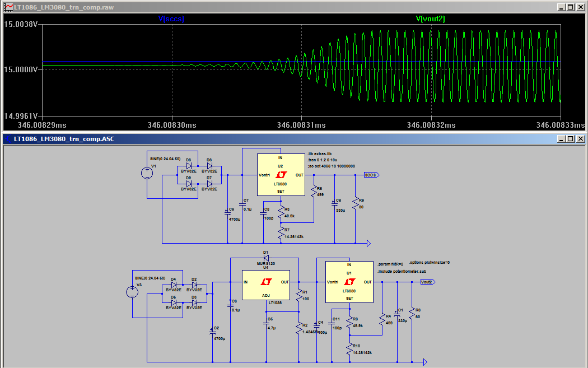588x368 pixels.
Task: Click the .tran 0 1.2 0 10u directive
Action: (x=322, y=160)
